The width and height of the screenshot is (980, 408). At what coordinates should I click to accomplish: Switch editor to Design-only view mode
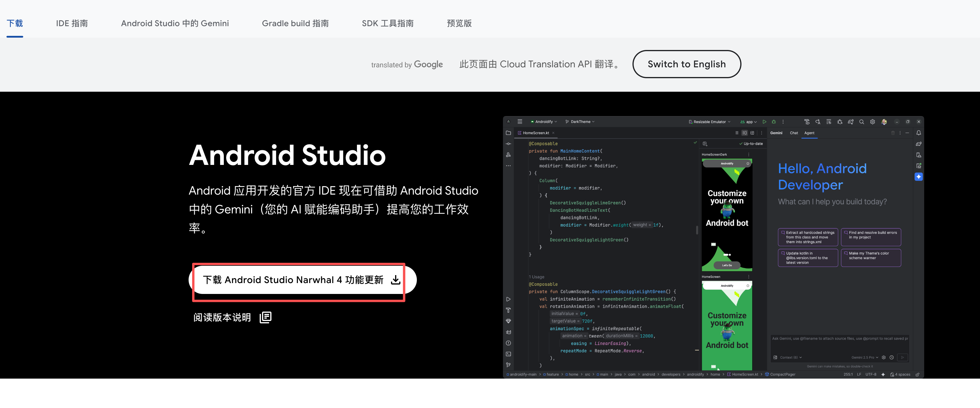pos(752,133)
